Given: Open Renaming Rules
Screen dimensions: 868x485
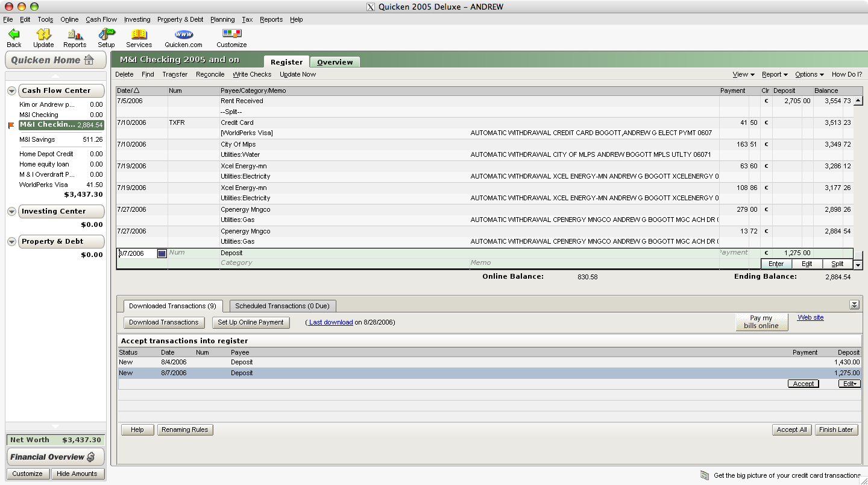Looking at the screenshot, I should click(185, 430).
